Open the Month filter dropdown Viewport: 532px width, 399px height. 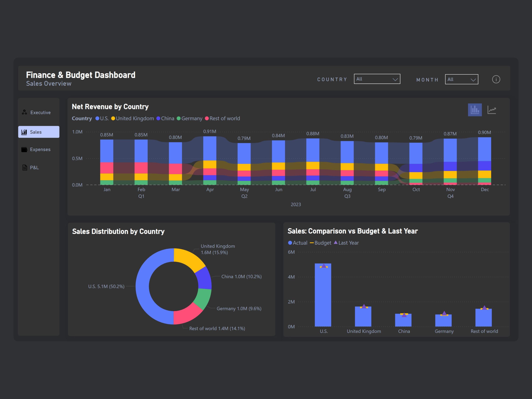[461, 79]
